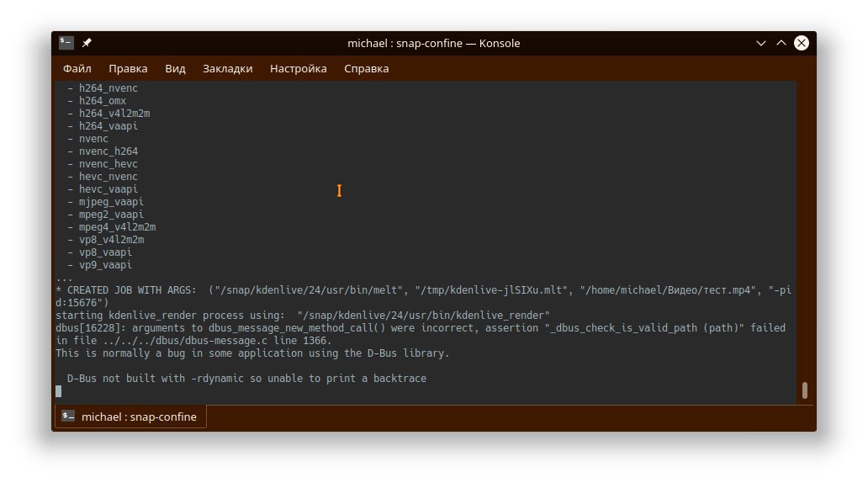Click the line vp9_vaapi

(x=105, y=265)
